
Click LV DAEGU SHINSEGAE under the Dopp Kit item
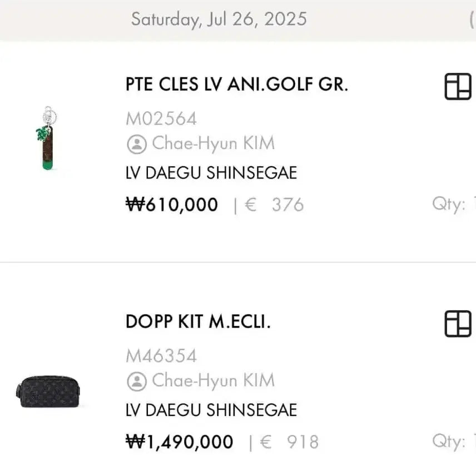[211, 410]
